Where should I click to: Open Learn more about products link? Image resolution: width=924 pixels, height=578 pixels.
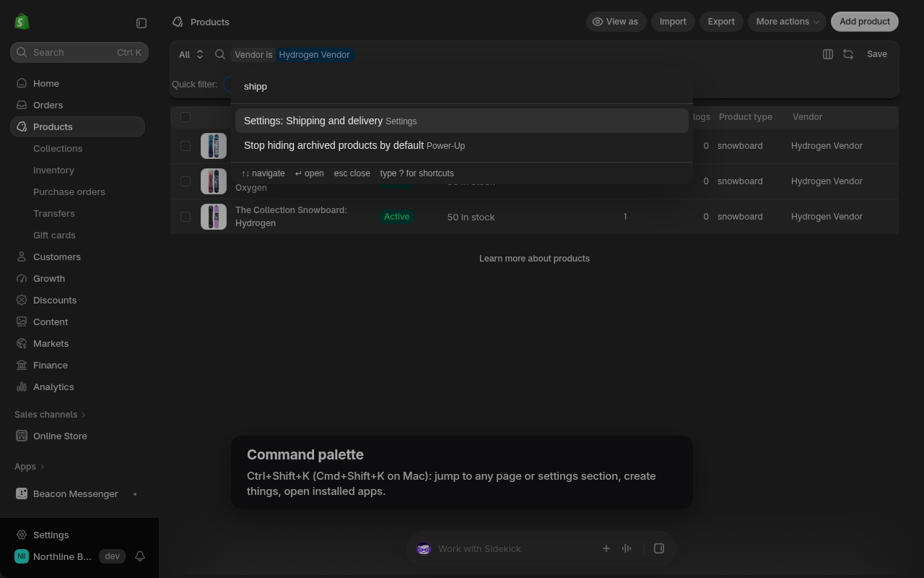534,258
